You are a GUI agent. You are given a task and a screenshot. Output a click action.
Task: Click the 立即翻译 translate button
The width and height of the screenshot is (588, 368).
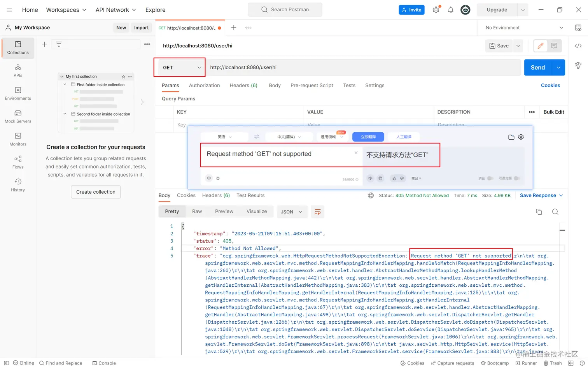[x=368, y=137]
